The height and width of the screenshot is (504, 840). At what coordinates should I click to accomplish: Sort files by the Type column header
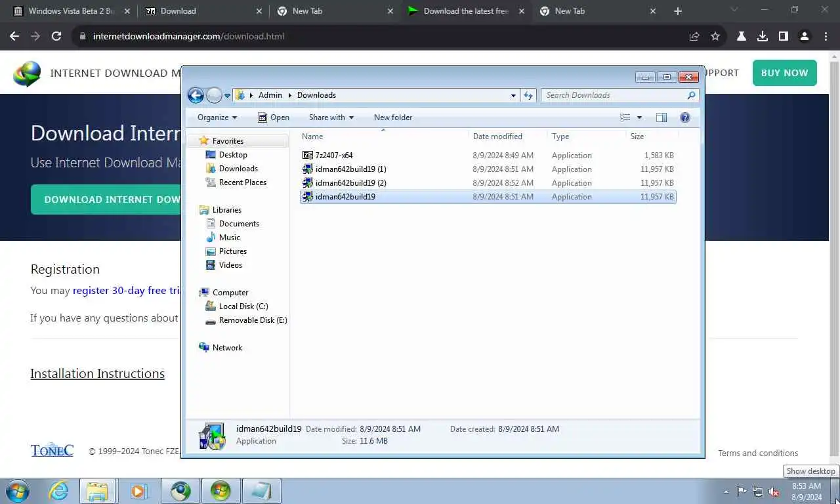point(587,136)
